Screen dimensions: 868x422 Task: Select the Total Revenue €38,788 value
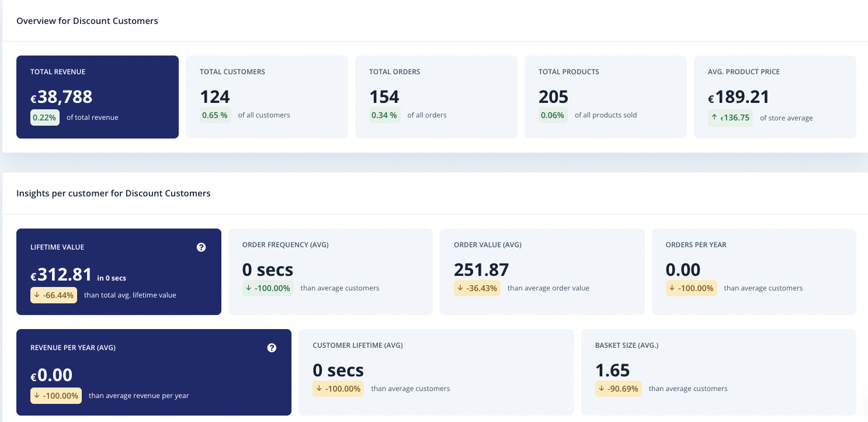point(61,97)
